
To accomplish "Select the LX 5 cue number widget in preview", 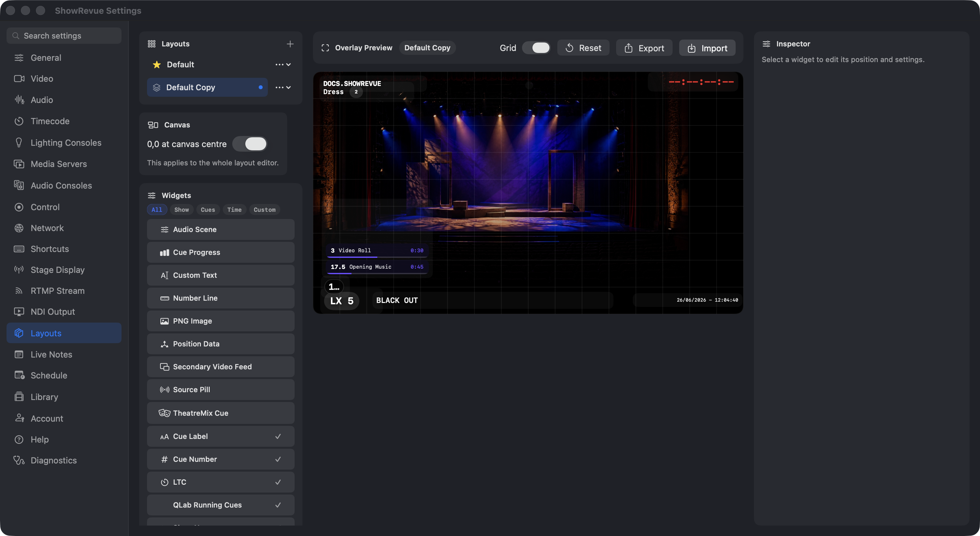I will coord(342,301).
